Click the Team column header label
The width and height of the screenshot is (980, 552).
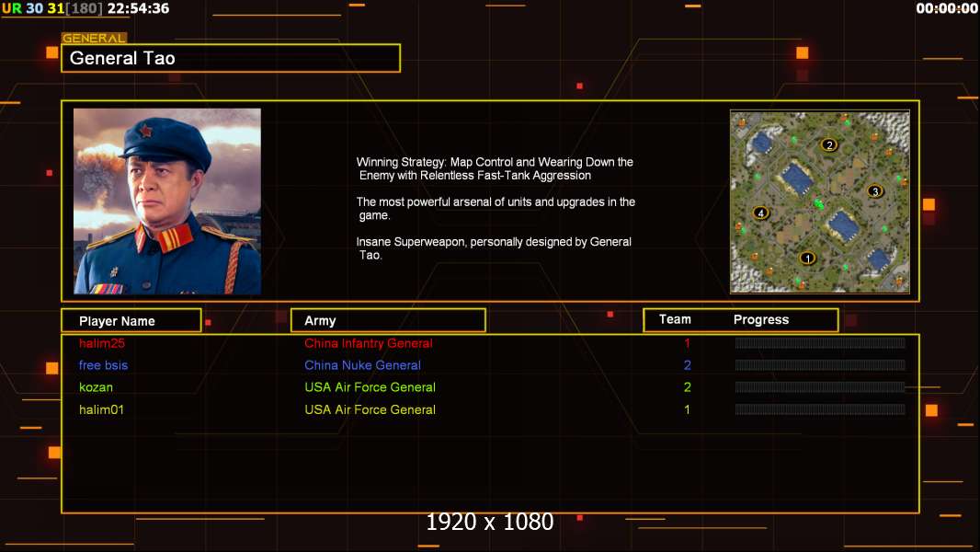(675, 319)
